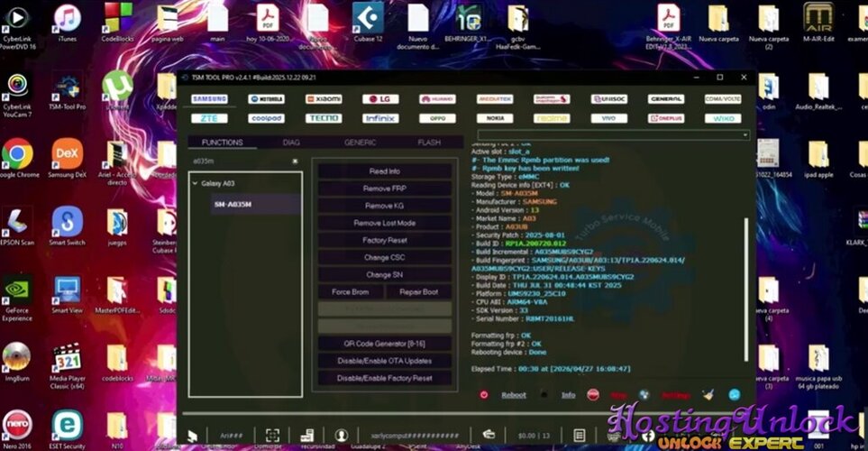Click the broom clear-log icon
The width and height of the screenshot is (868, 451).
tap(708, 394)
